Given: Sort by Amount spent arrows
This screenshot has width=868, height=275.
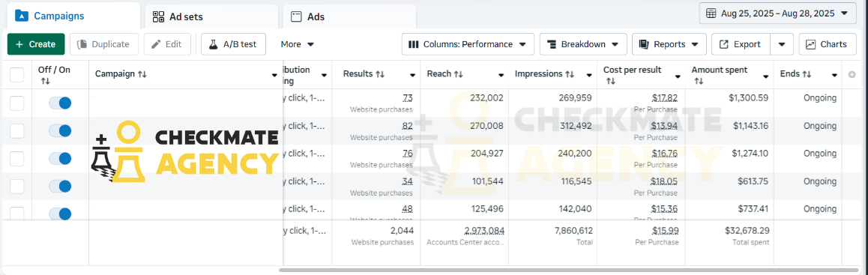Looking at the screenshot, I should coord(699,82).
